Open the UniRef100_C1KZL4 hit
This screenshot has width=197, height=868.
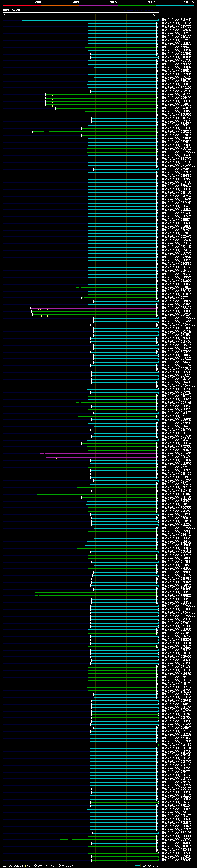coord(177,345)
